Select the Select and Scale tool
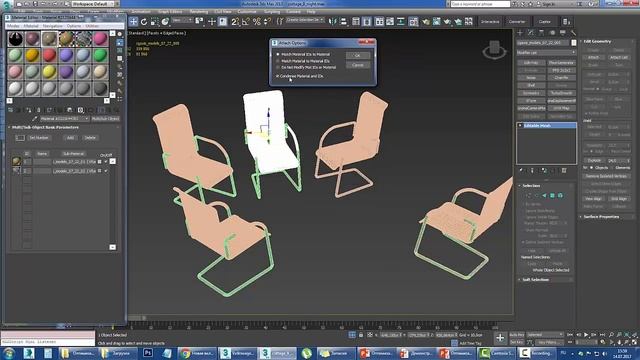The height and width of the screenshot is (360, 640). pos(154,22)
